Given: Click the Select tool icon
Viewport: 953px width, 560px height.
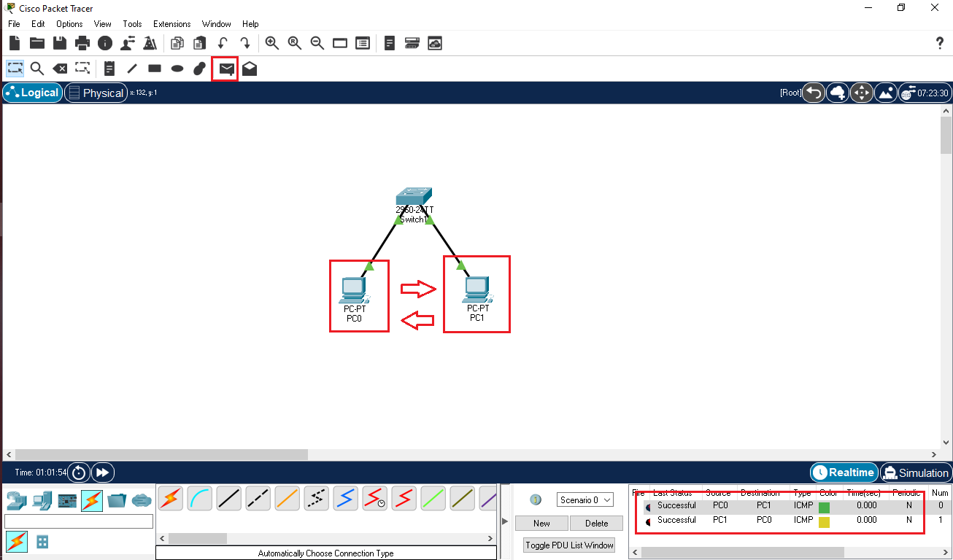Looking at the screenshot, I should pos(15,69).
